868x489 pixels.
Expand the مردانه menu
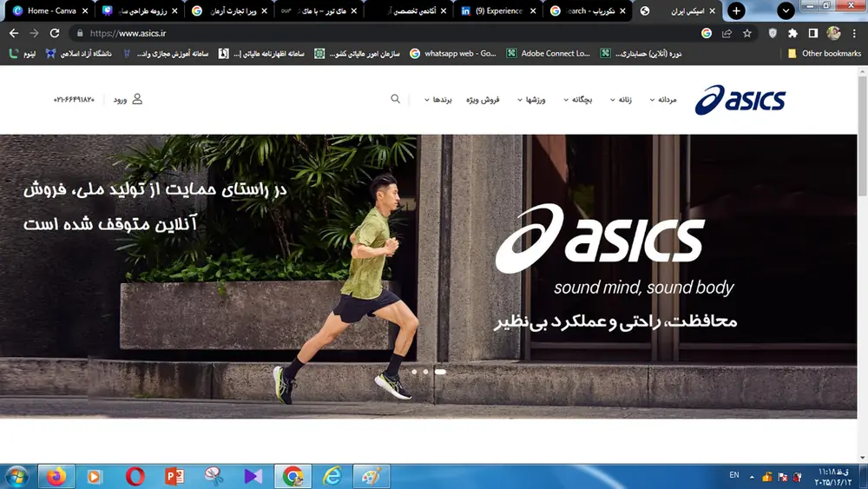pos(663,99)
